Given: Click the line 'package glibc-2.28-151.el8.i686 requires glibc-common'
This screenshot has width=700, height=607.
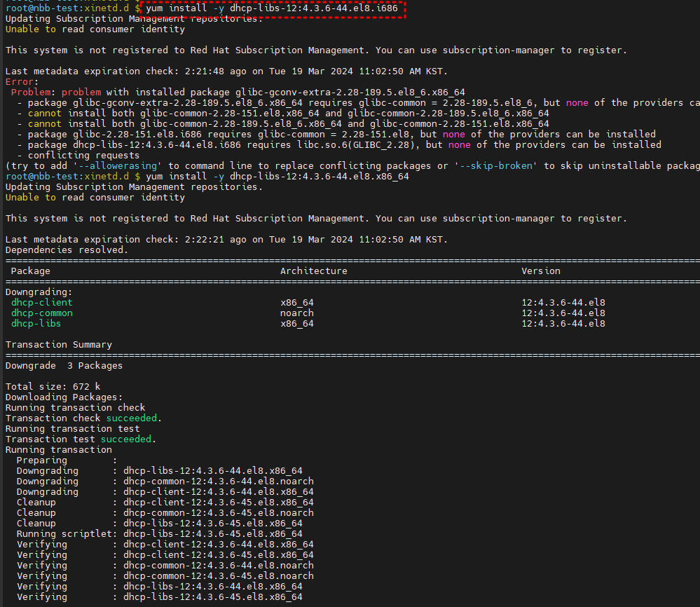Looking at the screenshot, I should (x=337, y=135).
